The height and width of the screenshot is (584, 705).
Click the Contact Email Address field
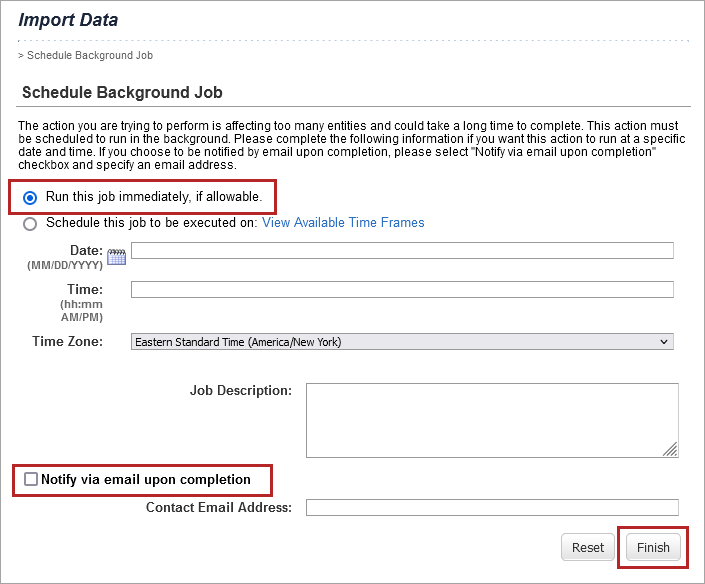[x=492, y=507]
